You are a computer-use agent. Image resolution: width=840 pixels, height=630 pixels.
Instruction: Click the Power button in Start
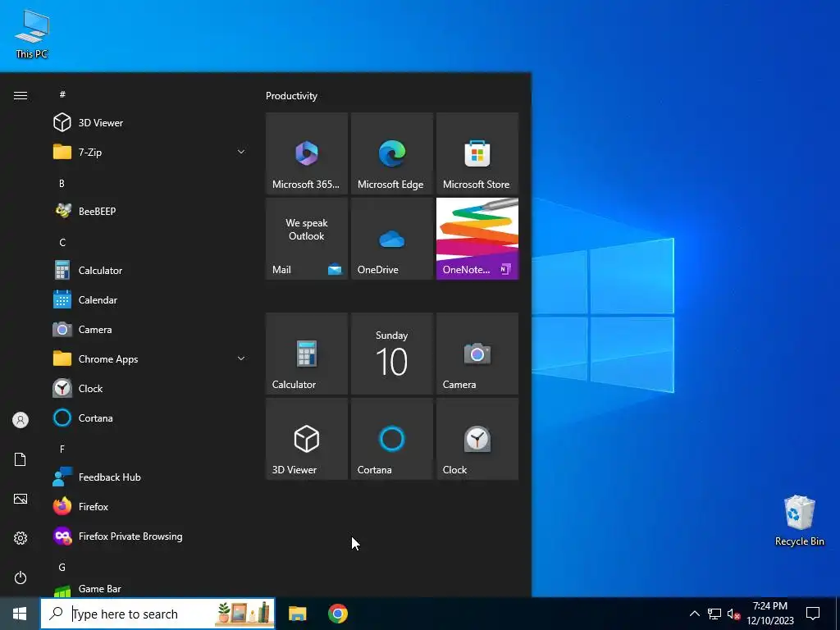21,577
